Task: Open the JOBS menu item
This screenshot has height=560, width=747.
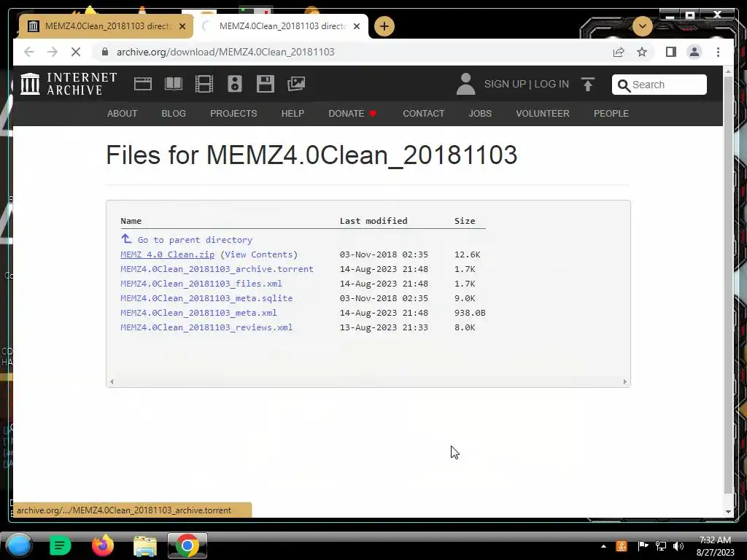Action: [x=480, y=113]
